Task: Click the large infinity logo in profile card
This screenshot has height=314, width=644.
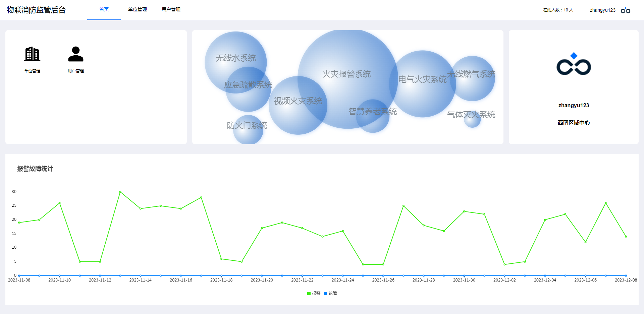Action: point(574,64)
